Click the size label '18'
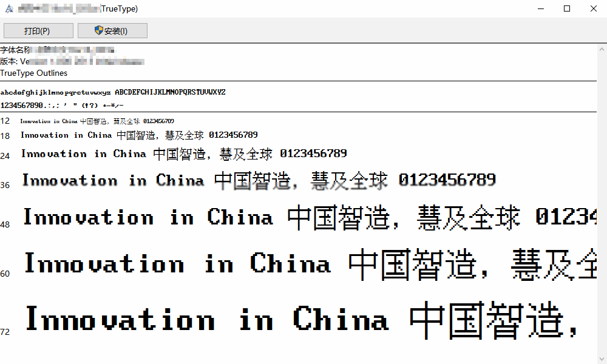 (x=5, y=136)
